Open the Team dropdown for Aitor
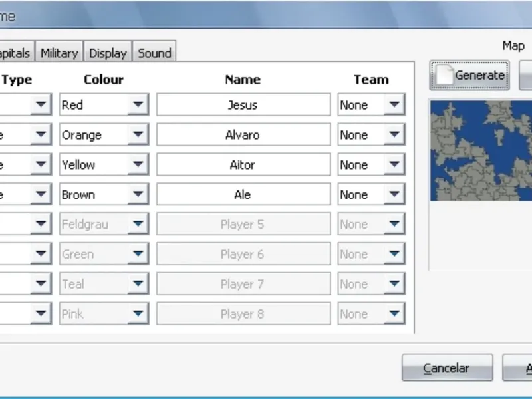 [372, 164]
